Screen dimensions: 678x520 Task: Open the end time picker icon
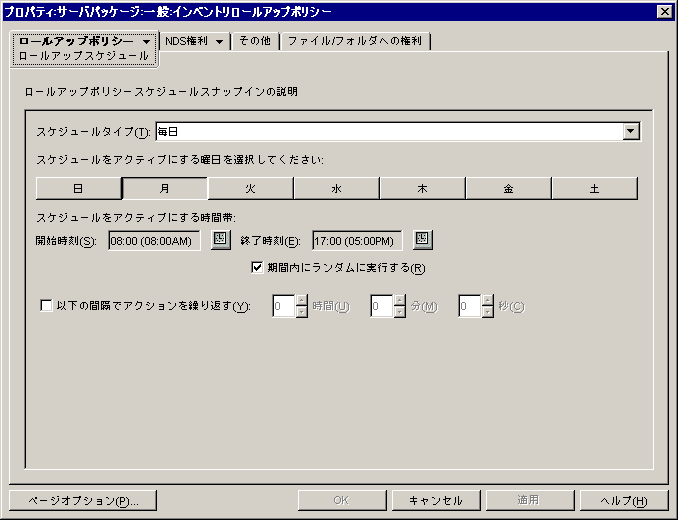pos(422,240)
